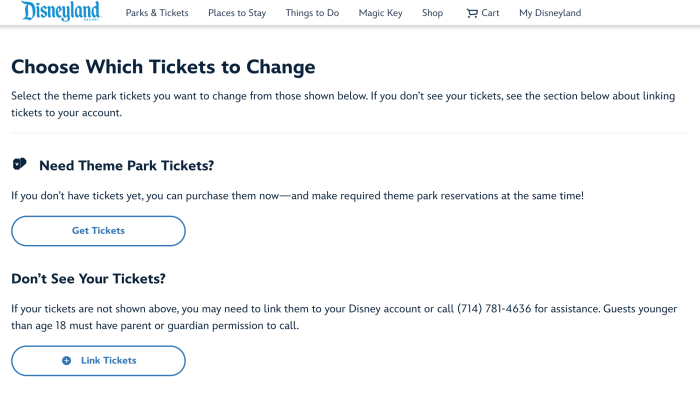Open Places to Stay menu

(x=238, y=13)
